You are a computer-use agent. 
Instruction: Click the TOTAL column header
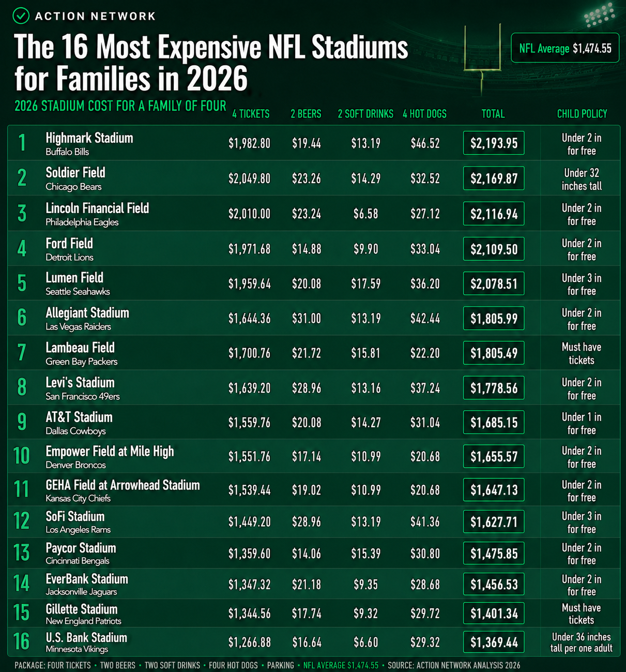[x=493, y=114]
